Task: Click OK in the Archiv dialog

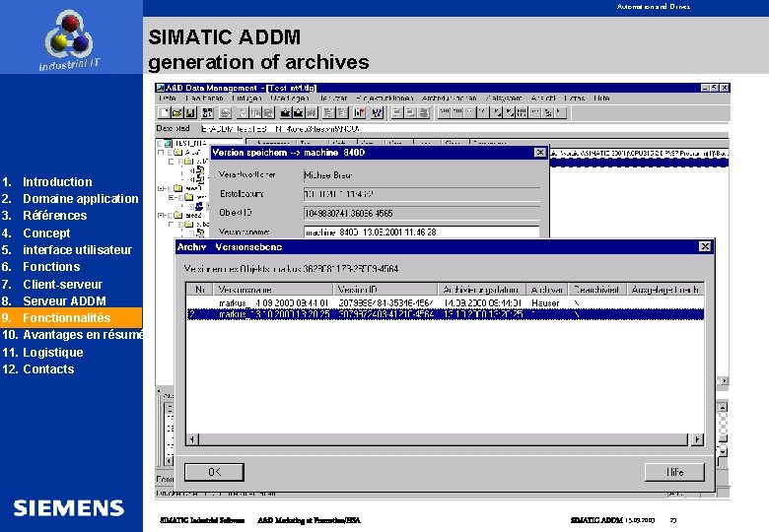Action: click(214, 472)
